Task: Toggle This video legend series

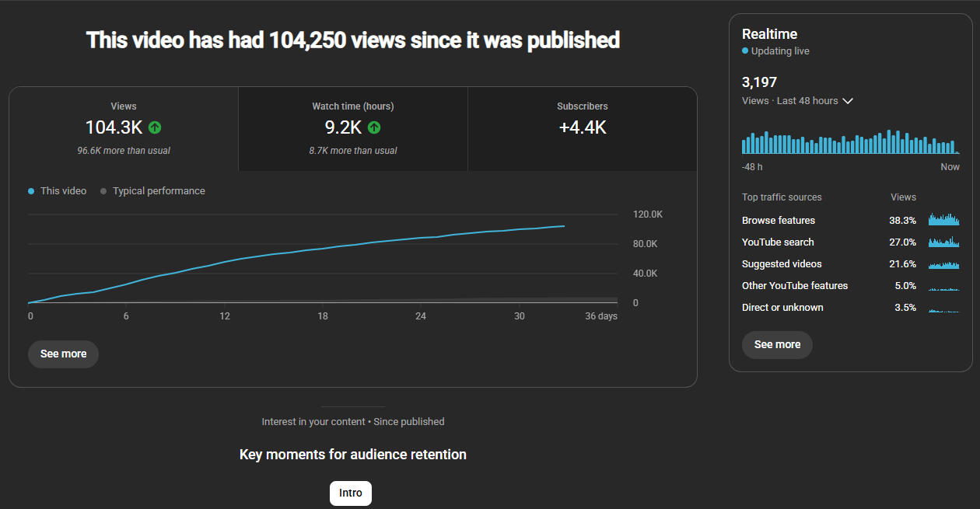Action: pos(57,191)
